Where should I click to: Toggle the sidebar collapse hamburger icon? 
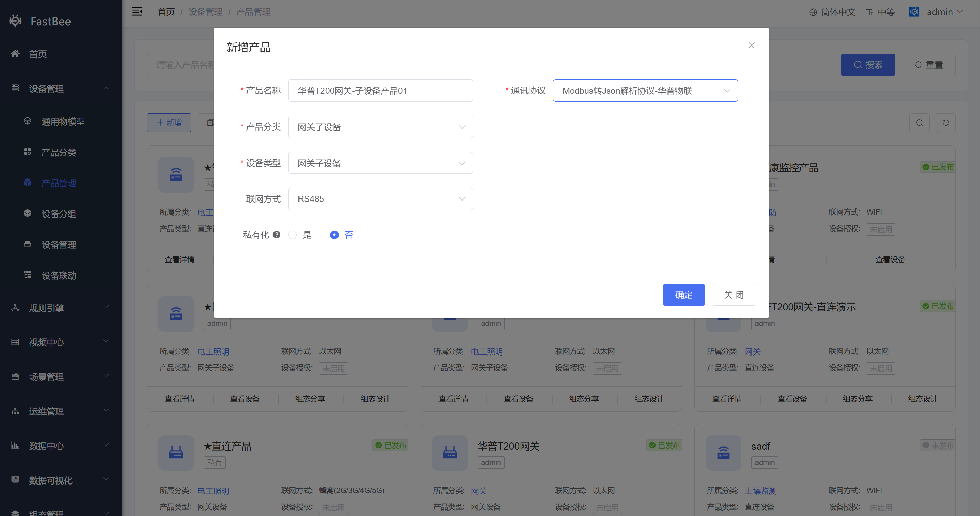137,11
